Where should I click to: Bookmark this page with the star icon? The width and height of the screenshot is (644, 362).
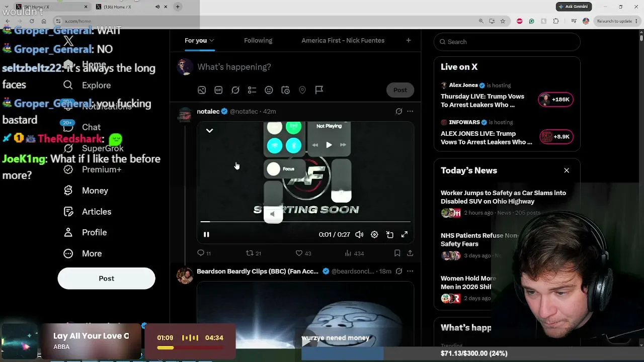(x=503, y=21)
